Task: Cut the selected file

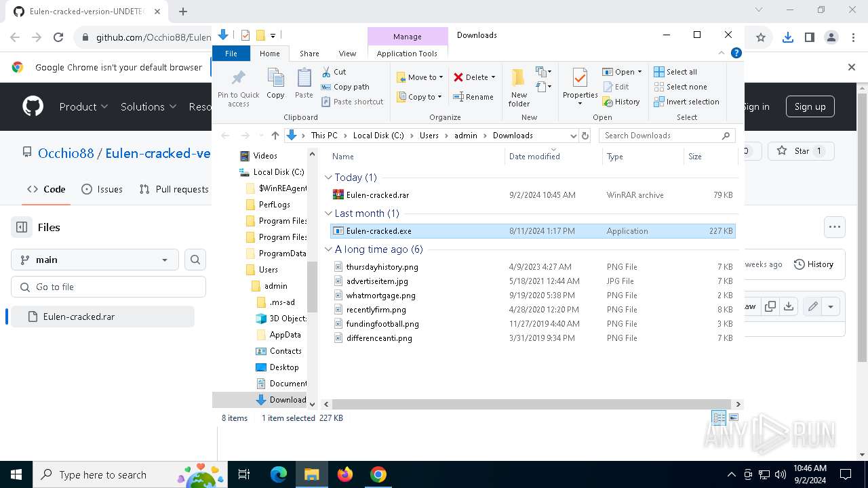Action: coord(334,72)
